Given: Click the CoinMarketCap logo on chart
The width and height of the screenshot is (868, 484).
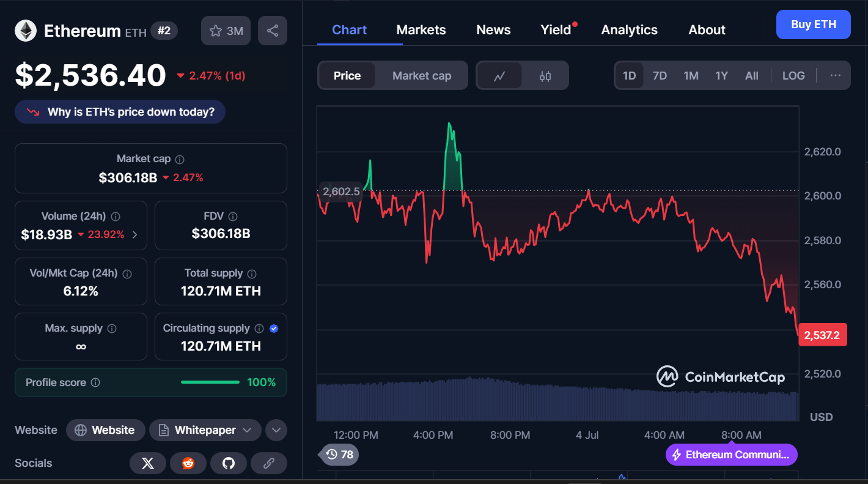Looking at the screenshot, I should [x=720, y=377].
